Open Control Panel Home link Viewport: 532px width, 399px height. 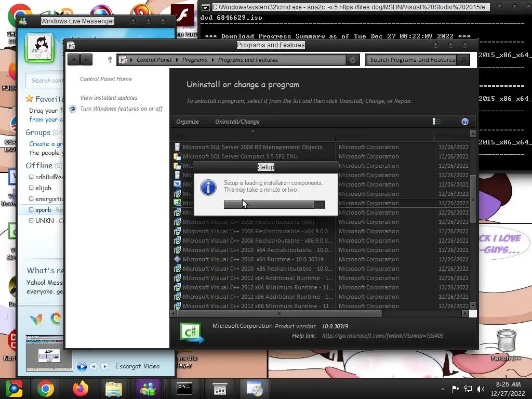106,79
